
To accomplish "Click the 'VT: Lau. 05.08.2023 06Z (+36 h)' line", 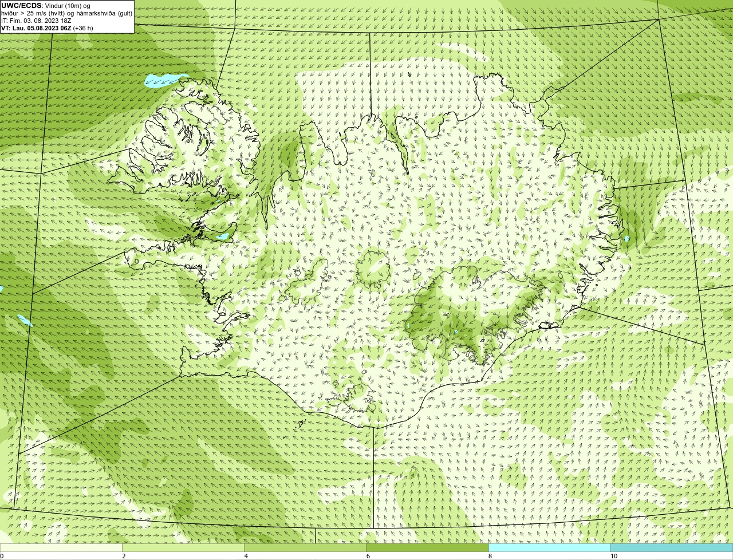I will tap(47, 28).
